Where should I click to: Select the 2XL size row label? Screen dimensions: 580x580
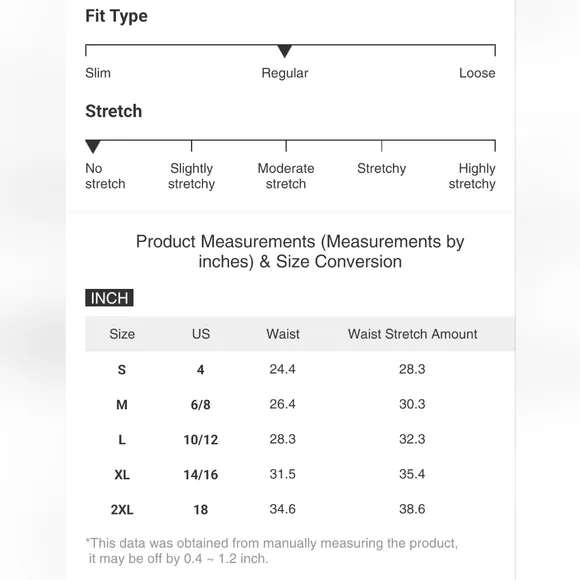click(x=122, y=510)
